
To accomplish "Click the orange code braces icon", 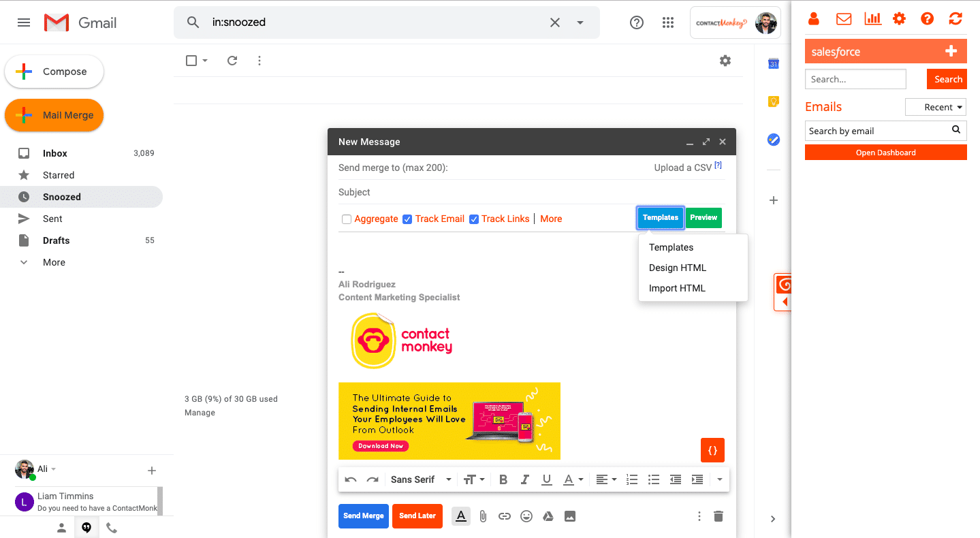I will tap(712, 450).
